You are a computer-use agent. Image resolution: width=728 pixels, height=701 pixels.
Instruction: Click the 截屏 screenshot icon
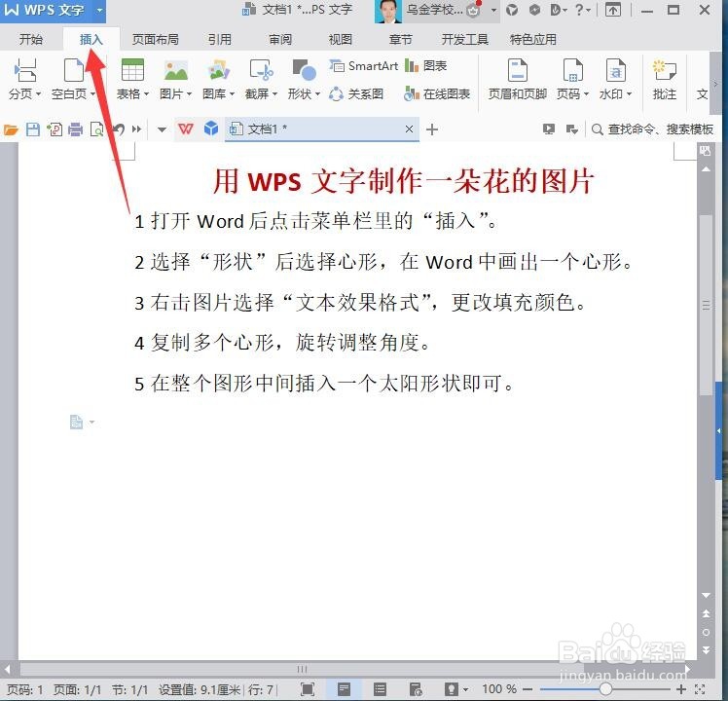262,70
